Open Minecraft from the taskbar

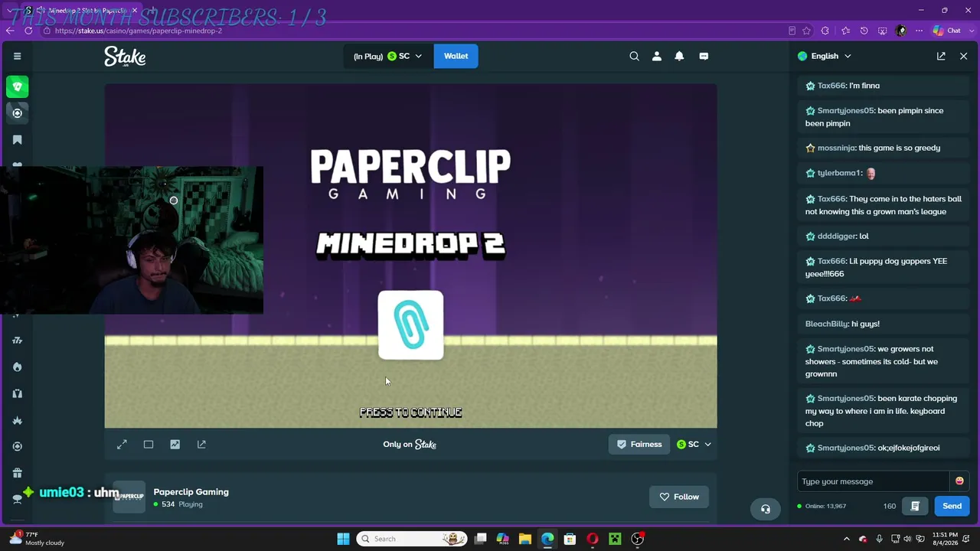pos(615,539)
